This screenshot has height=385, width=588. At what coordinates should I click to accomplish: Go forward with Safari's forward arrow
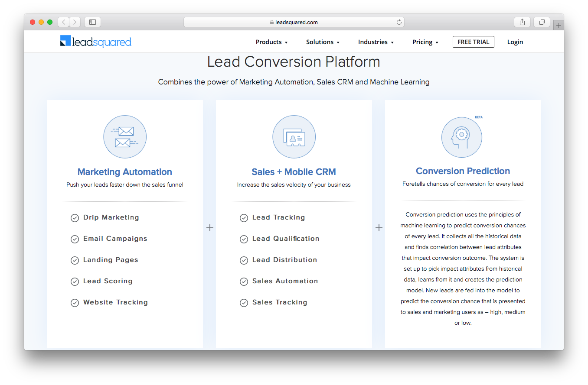[x=75, y=22]
